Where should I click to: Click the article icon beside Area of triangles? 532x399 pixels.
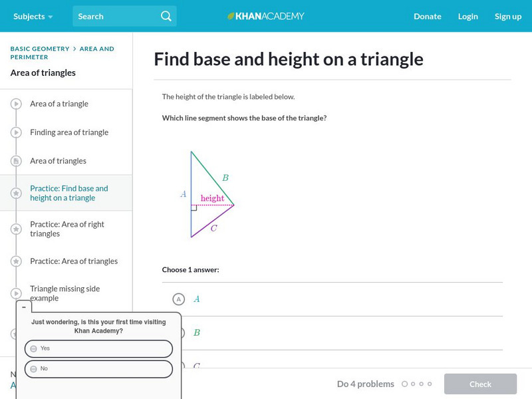click(16, 161)
